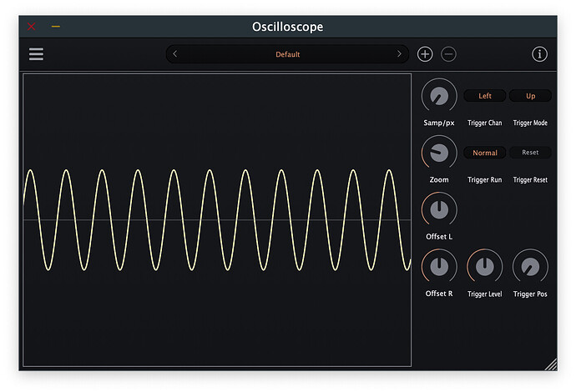Click the Offset R knob
Viewport: 576px width, 392px height.
tap(439, 266)
